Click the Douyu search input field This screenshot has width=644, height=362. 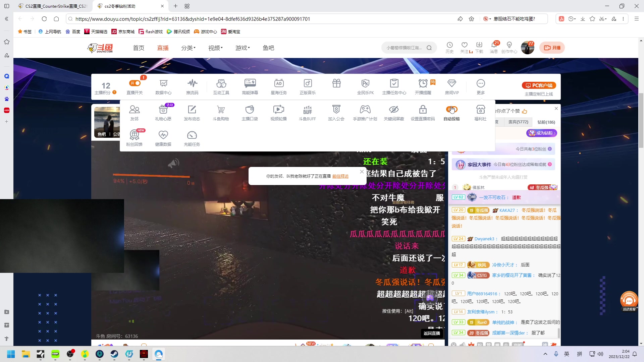point(404,48)
